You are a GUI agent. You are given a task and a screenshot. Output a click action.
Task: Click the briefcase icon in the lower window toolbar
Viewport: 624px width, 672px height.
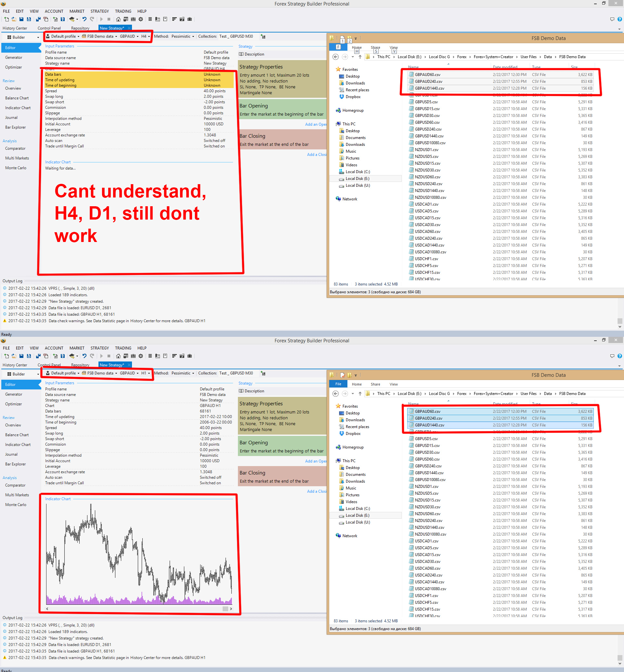[x=190, y=356]
